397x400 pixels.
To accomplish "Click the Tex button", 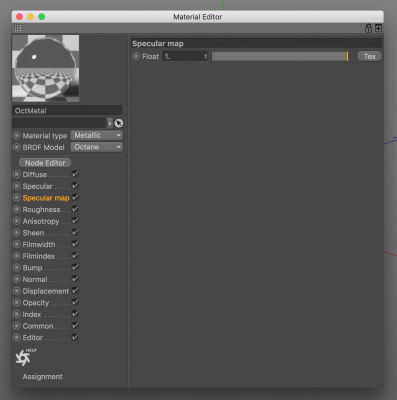I will tap(370, 56).
